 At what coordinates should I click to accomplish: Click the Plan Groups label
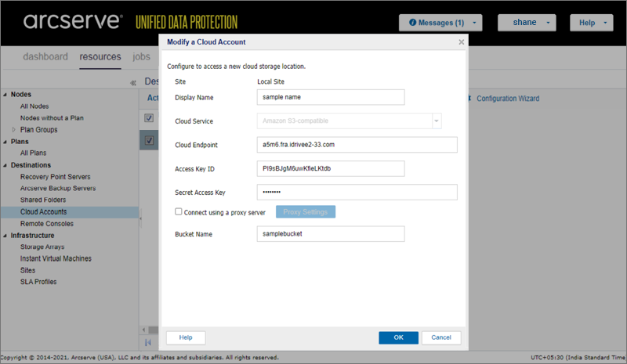coord(38,130)
